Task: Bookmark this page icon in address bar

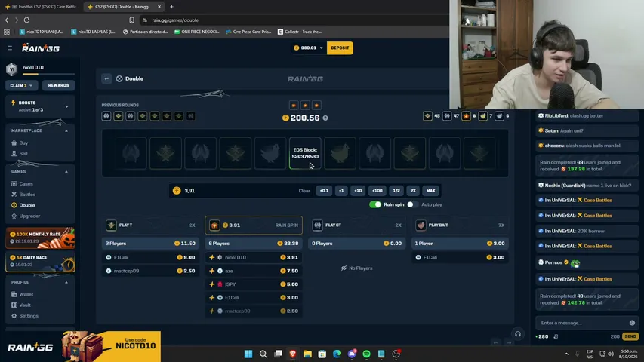Action: coord(131,20)
